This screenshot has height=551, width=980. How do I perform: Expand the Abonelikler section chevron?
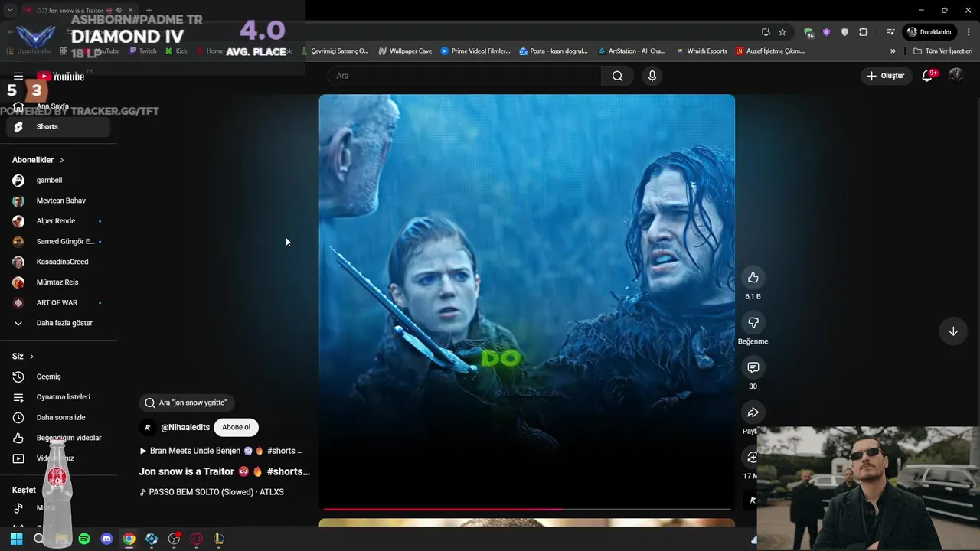tap(61, 160)
